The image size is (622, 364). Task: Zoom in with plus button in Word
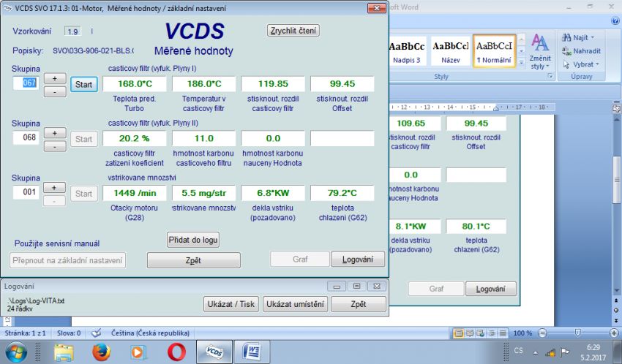[614, 333]
